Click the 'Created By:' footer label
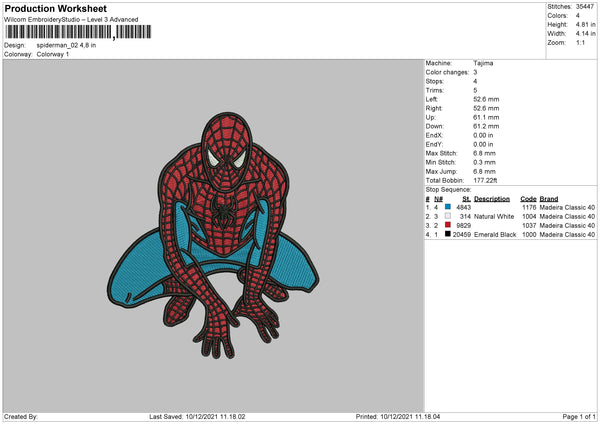The image size is (600, 424). click(21, 417)
